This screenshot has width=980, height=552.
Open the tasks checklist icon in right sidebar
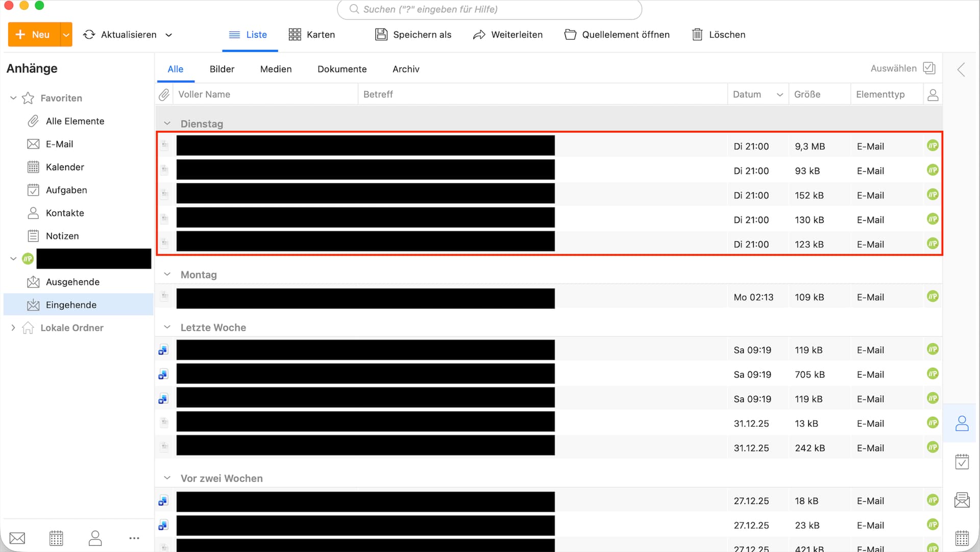pyautogui.click(x=962, y=462)
